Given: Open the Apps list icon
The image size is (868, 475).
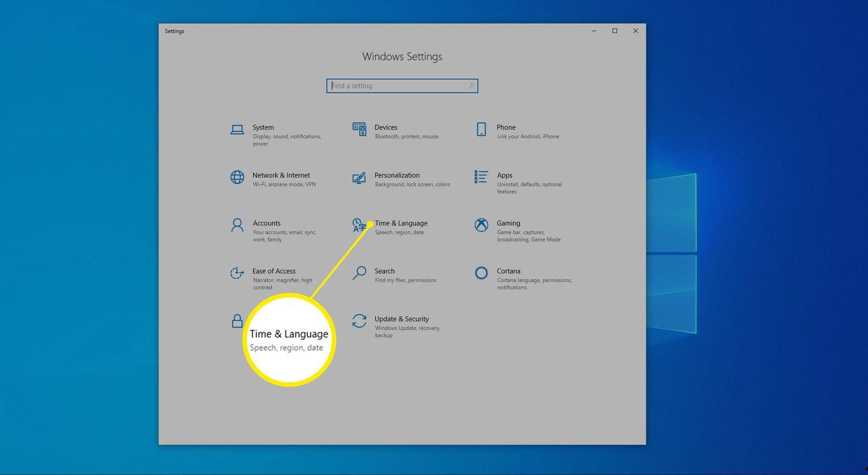Looking at the screenshot, I should [481, 176].
